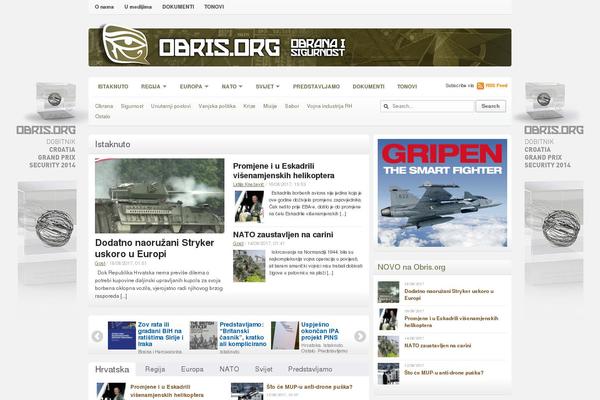The width and height of the screenshot is (600, 400).
Task: Open carousel item Predstavljamo: Britanski časnik
Action: (x=243, y=334)
